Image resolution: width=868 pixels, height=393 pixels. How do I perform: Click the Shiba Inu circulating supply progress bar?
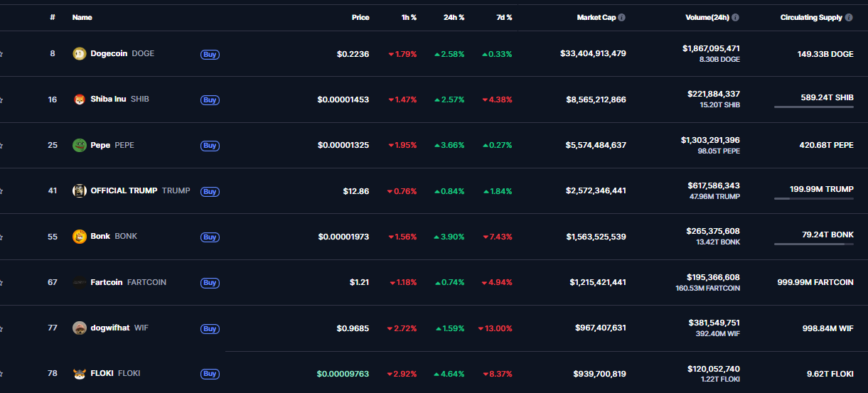tap(813, 107)
